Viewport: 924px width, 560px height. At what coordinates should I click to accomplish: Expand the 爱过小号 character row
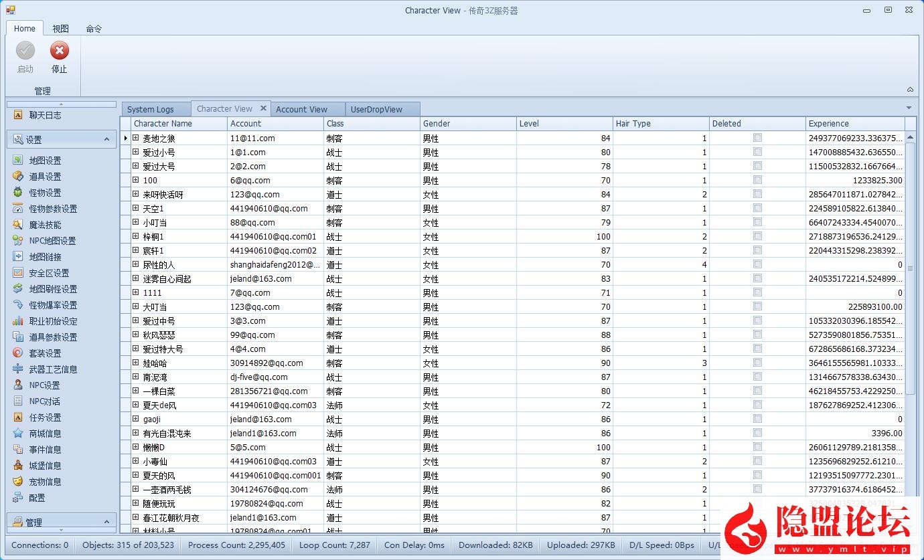(135, 152)
